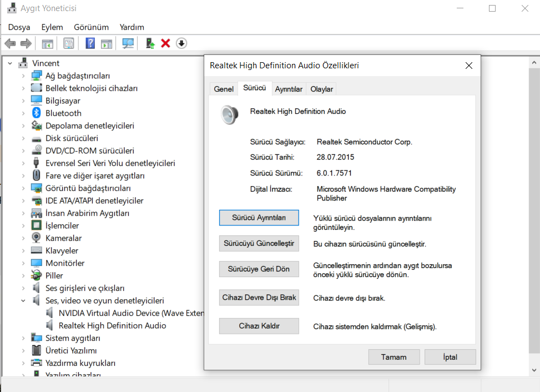Click the blue Help question-mark icon
The image size is (540, 392).
pos(90,43)
